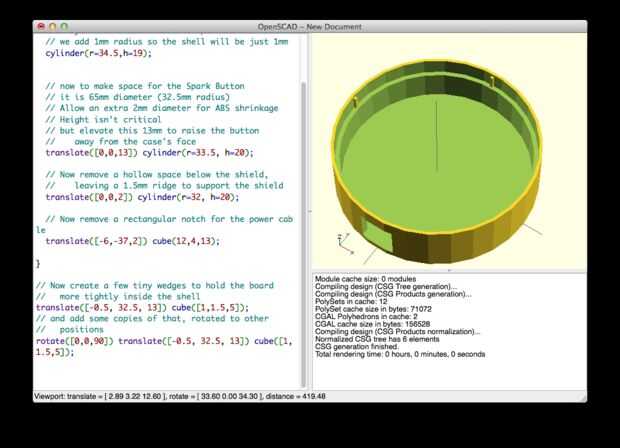Click the XYZ axes indicator in 3D view
Viewport: 620px width, 448px height.
coord(345,244)
